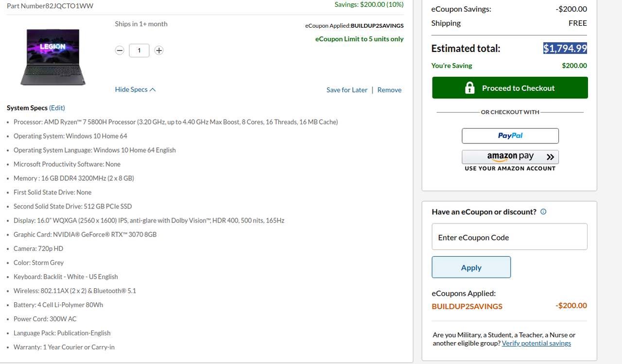This screenshot has height=364, width=622.
Task: Click the Part Number 82JQCTO1WW text
Action: pyautogui.click(x=50, y=6)
